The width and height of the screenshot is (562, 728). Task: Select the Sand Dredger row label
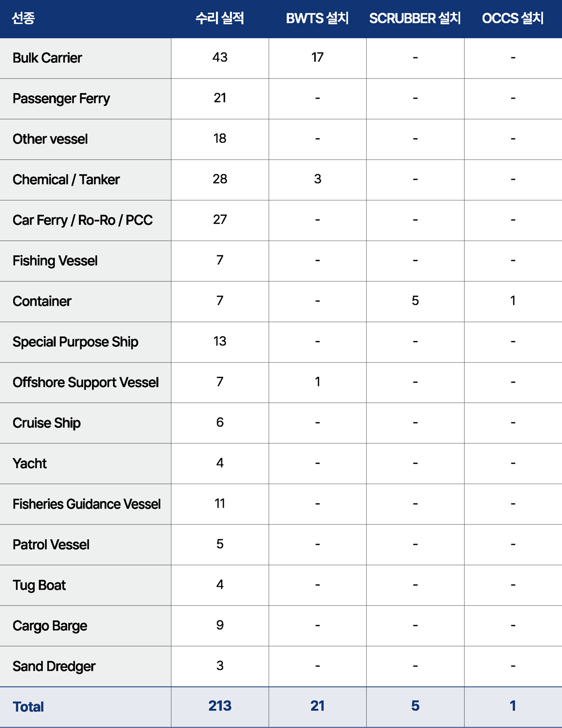54,666
